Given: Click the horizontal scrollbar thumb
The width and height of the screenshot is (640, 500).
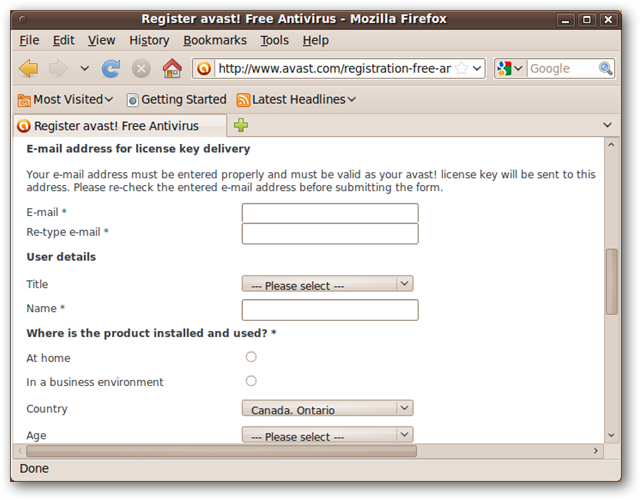Looking at the screenshot, I should click(x=221, y=451).
